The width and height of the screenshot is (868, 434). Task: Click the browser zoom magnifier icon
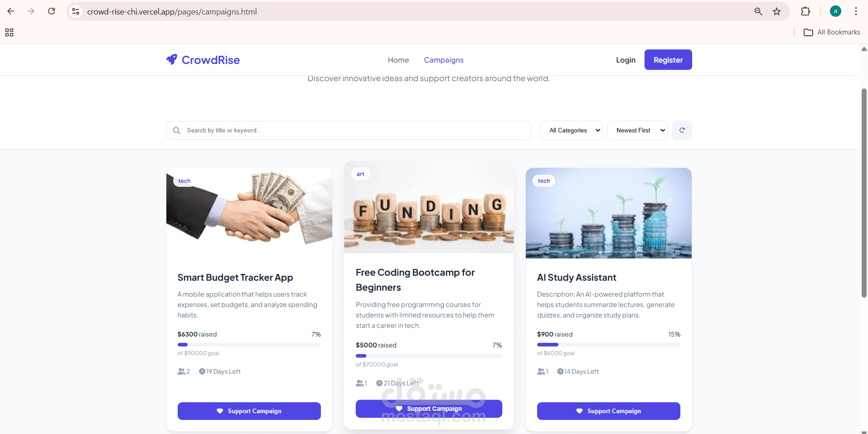click(758, 11)
